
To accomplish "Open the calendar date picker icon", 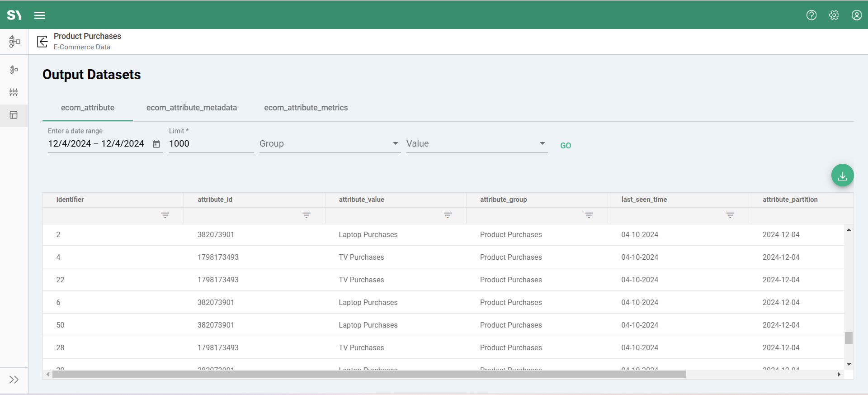I will [156, 144].
